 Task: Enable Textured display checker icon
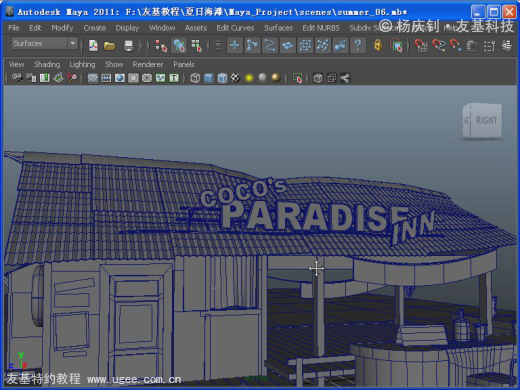(x=235, y=78)
